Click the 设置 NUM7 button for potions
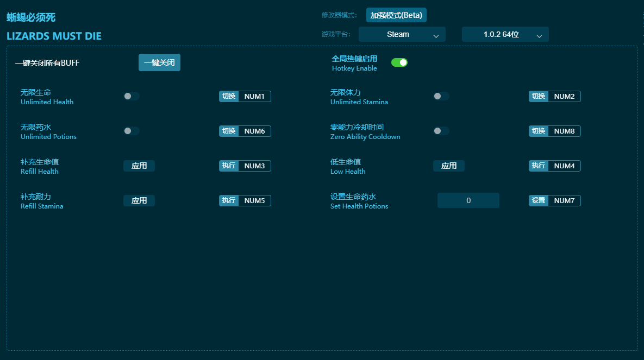This screenshot has height=360, width=644. pyautogui.click(x=555, y=200)
